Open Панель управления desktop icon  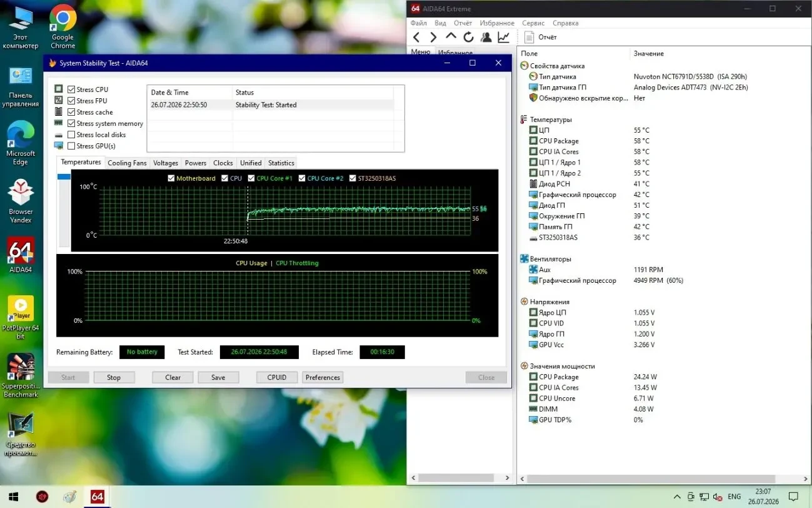click(20, 86)
